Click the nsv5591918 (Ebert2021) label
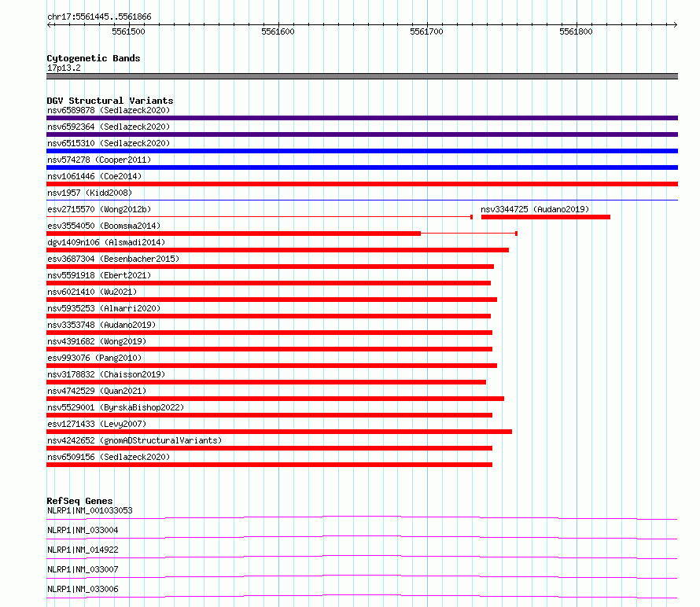 click(99, 275)
